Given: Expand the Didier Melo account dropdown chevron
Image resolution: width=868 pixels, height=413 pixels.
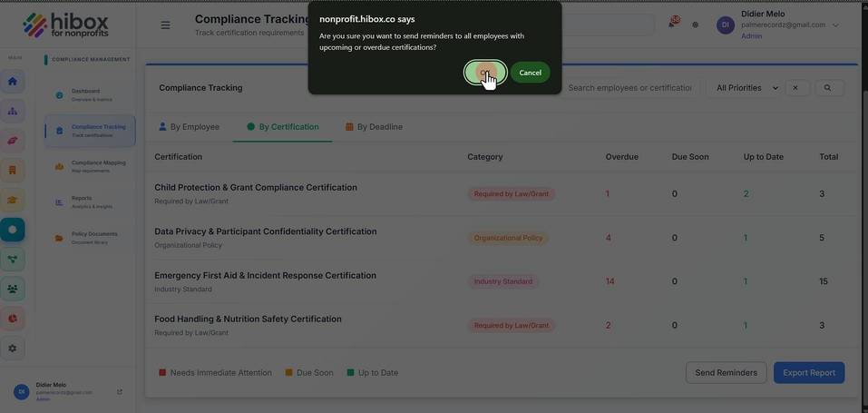Looking at the screenshot, I should pyautogui.click(x=835, y=25).
